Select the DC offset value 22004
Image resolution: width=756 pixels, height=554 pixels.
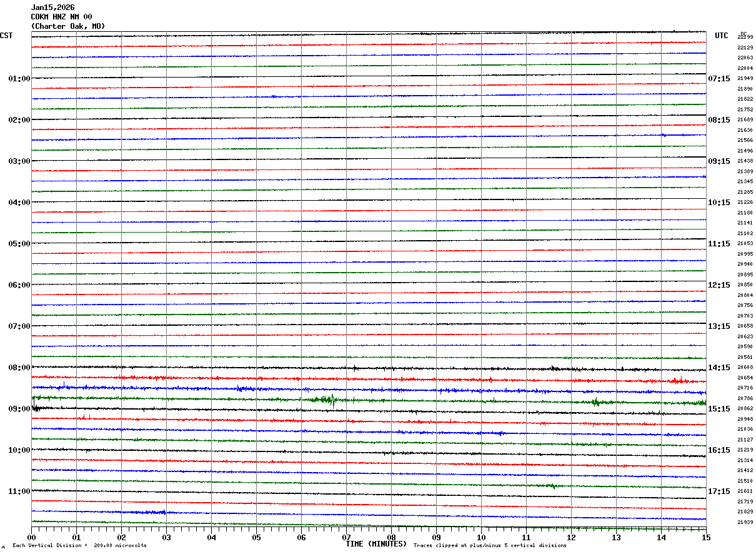click(745, 68)
